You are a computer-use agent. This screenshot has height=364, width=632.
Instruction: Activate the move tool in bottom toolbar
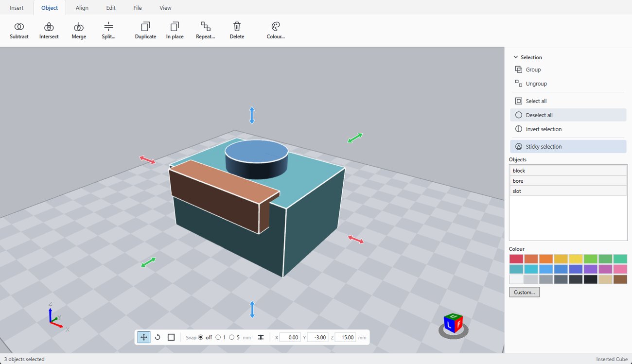pyautogui.click(x=144, y=337)
